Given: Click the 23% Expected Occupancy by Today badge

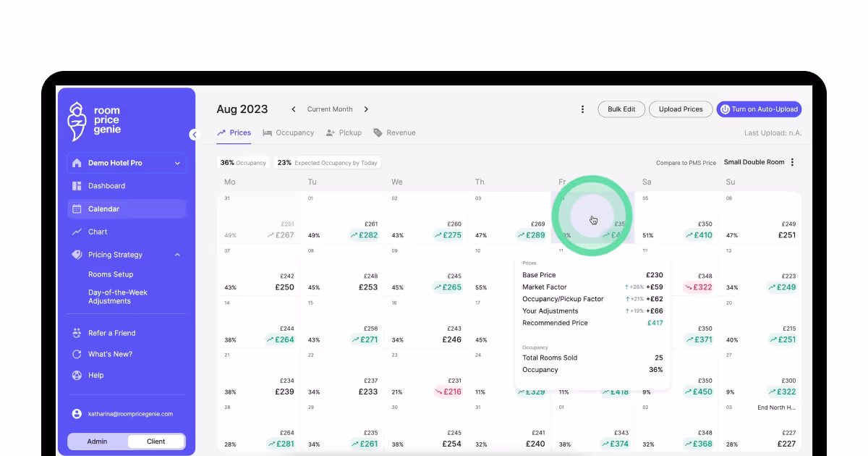Looking at the screenshot, I should pyautogui.click(x=328, y=163).
